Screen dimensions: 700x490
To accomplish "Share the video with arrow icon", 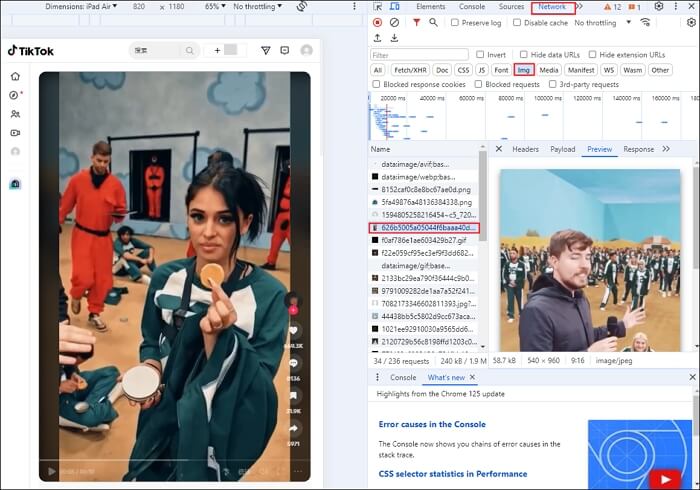I will (293, 428).
